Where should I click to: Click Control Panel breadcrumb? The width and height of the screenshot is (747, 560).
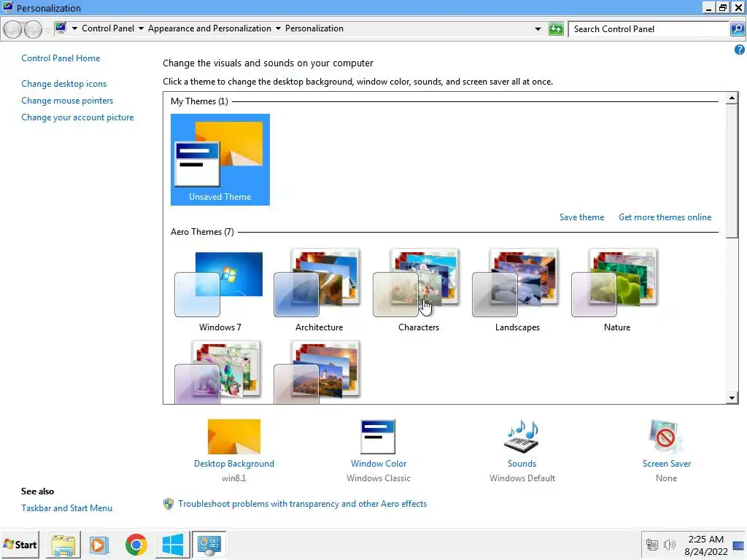click(108, 28)
